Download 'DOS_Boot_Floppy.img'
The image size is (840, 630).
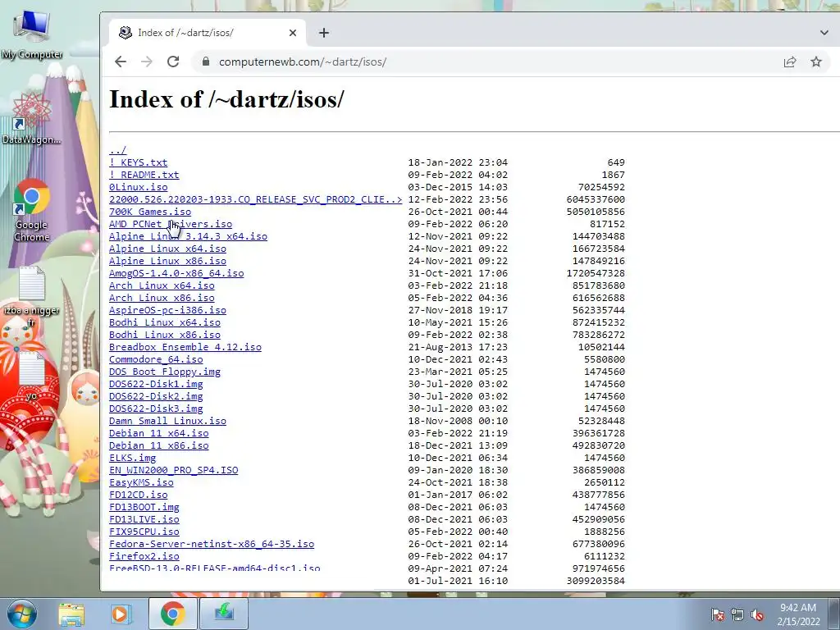click(x=164, y=372)
